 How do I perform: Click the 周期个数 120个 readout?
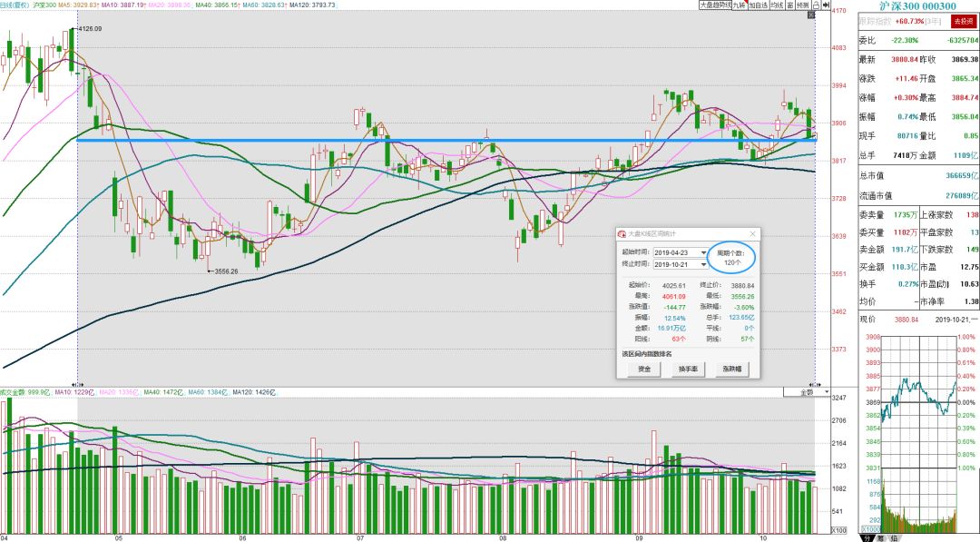point(732,258)
